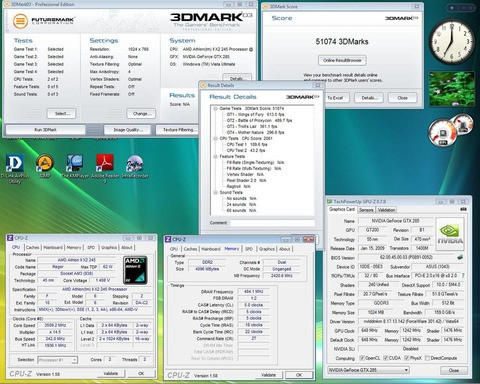Toggle the CUDA computing checkbox
Image resolution: width=480 pixels, height=384 pixels.
click(x=385, y=358)
